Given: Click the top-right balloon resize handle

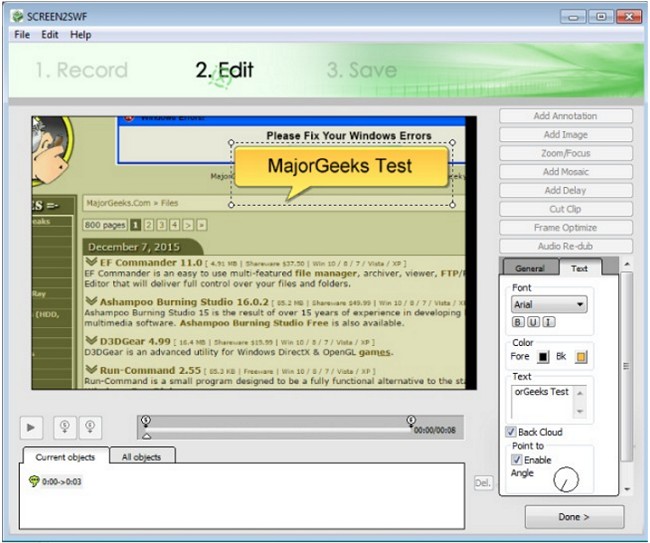Looking at the screenshot, I should 453,143.
